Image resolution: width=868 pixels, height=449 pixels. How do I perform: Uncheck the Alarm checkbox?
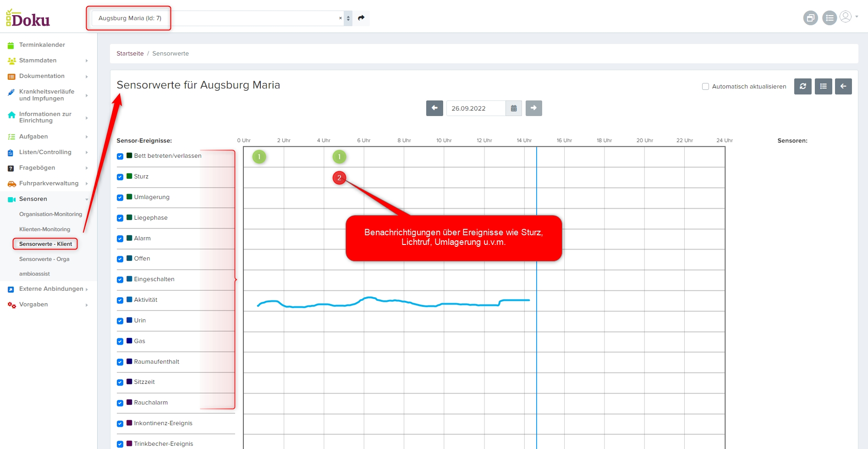120,239
